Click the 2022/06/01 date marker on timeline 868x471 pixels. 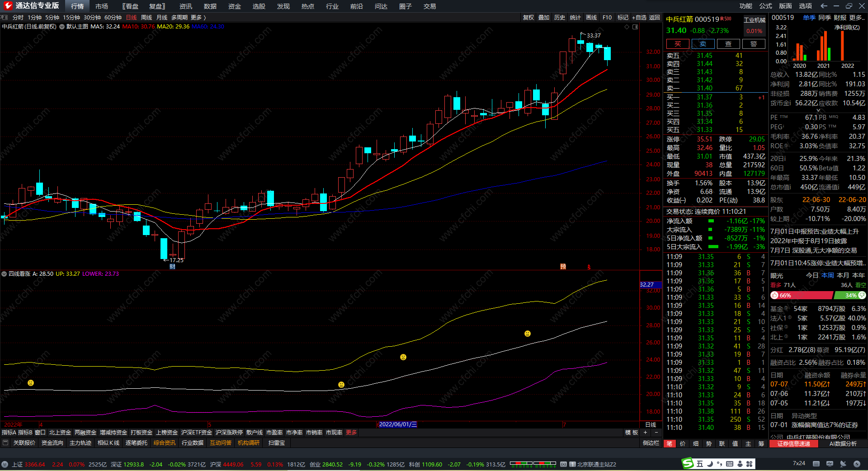pyautogui.click(x=397, y=424)
